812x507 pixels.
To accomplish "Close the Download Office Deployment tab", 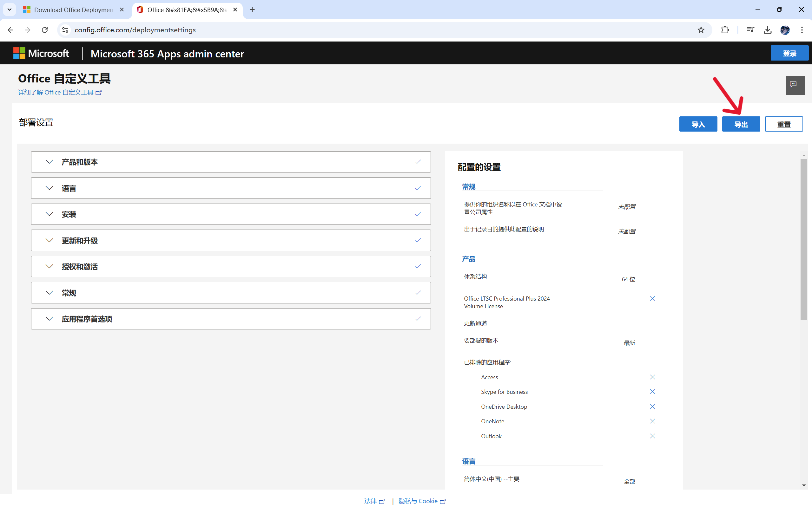I will pos(122,10).
